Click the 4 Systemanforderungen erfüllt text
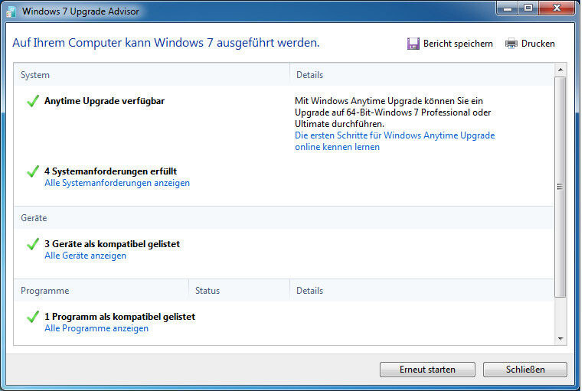Viewport: 588px width, 391px height. 110,171
